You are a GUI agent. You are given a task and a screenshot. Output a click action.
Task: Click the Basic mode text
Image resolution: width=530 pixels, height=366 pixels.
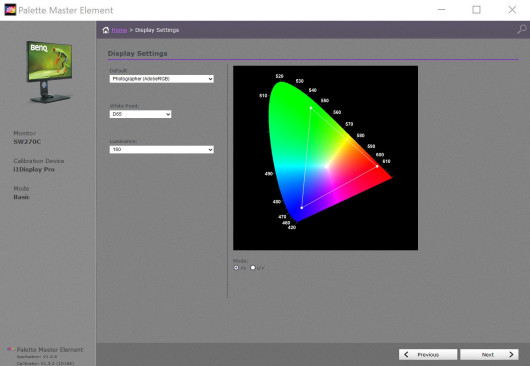[x=22, y=197]
